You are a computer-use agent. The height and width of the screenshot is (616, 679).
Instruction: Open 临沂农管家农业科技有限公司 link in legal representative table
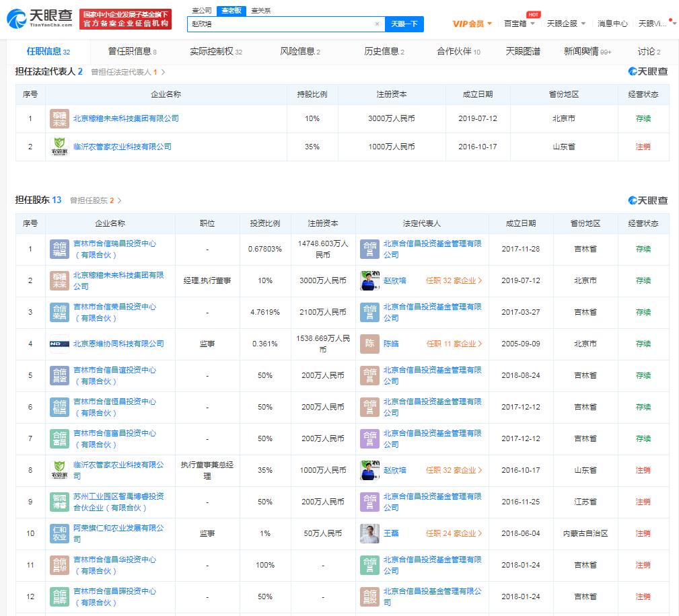click(122, 147)
